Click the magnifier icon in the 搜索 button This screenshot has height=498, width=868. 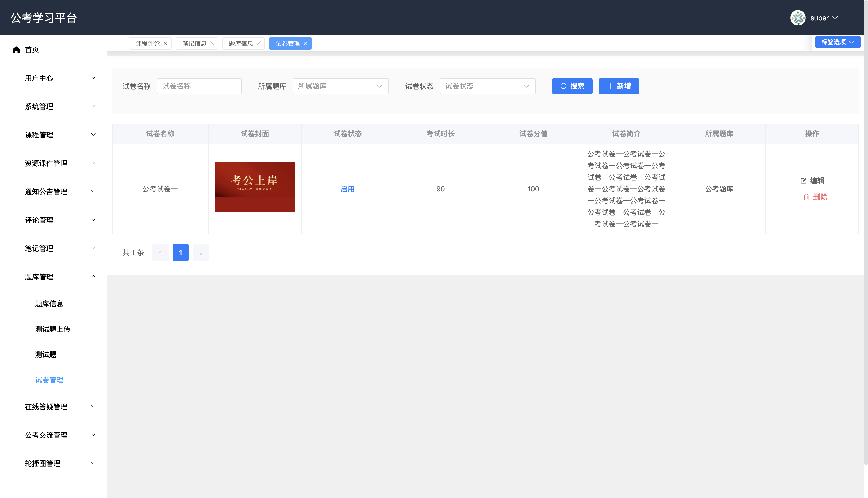(x=563, y=86)
